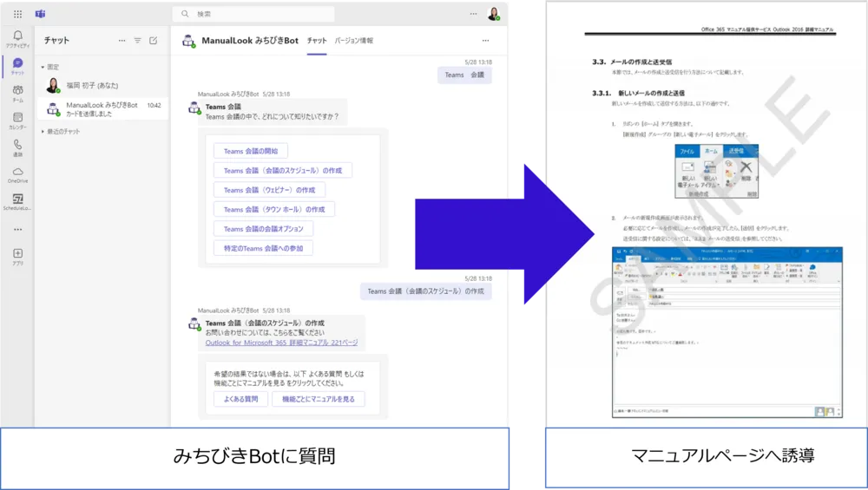Click heading 3.3. メールの作成と送受信
This screenshot has height=490, width=868.
[632, 62]
